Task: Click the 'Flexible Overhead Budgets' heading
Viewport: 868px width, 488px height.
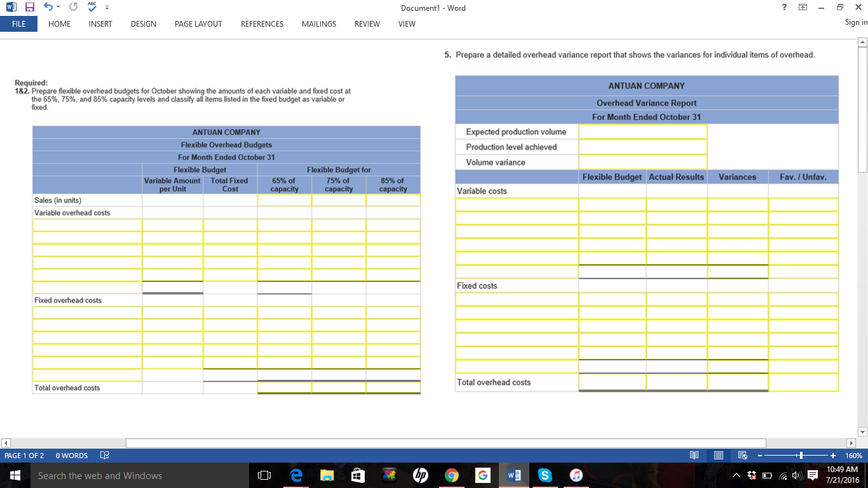Action: pos(226,145)
